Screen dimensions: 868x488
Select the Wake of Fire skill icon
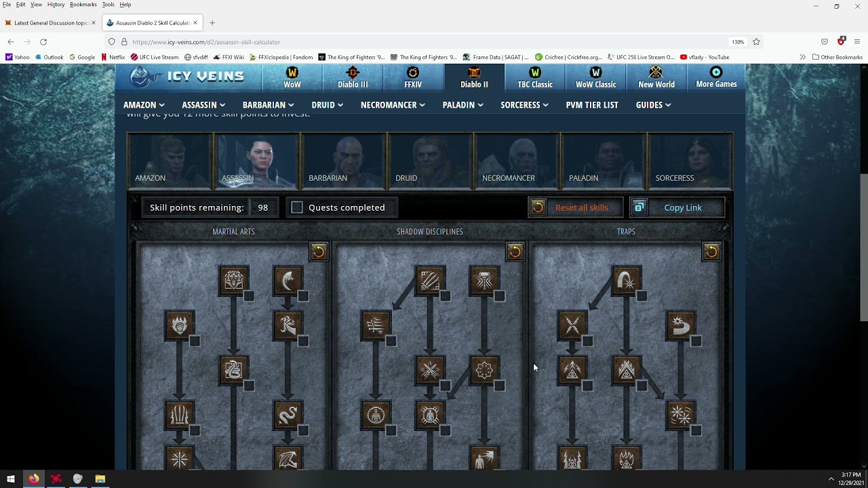point(627,369)
